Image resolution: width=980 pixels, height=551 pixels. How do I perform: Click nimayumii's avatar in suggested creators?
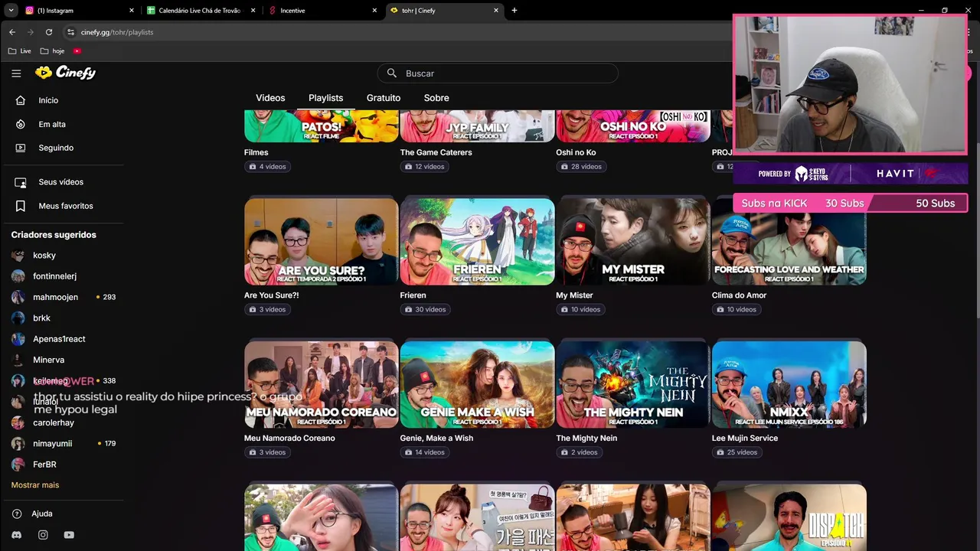click(x=18, y=444)
